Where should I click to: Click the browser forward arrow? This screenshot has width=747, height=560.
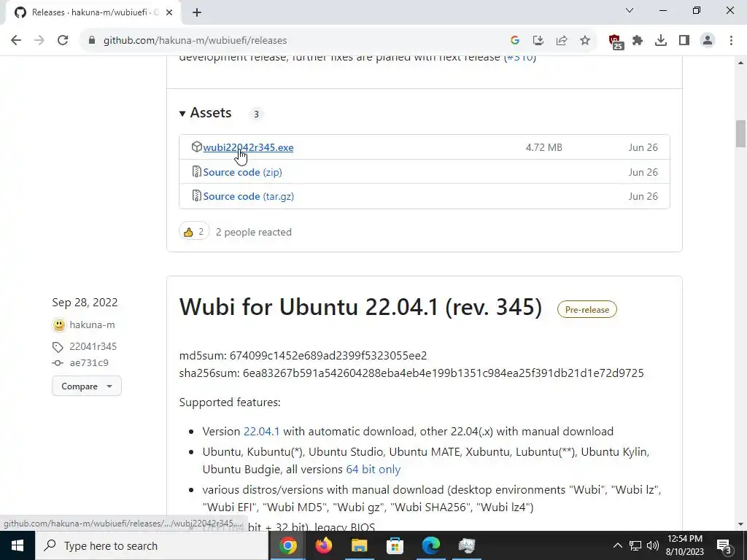click(39, 41)
